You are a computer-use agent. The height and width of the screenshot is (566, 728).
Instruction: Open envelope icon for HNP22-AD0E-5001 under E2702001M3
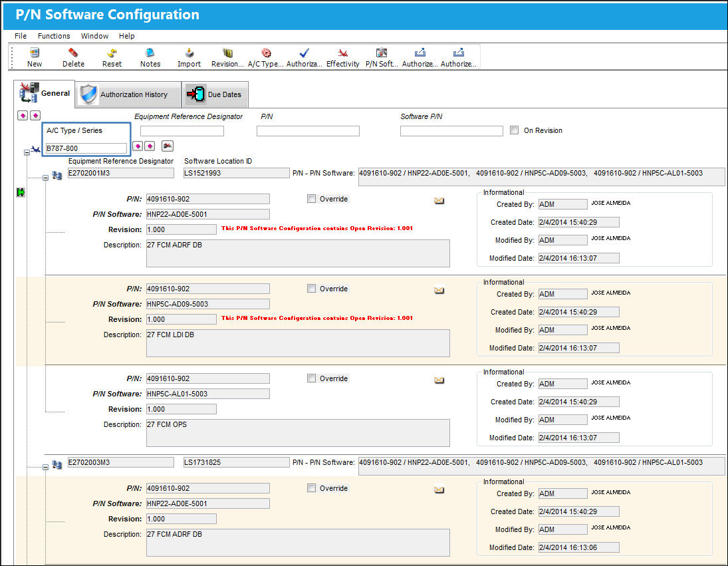[x=439, y=201]
